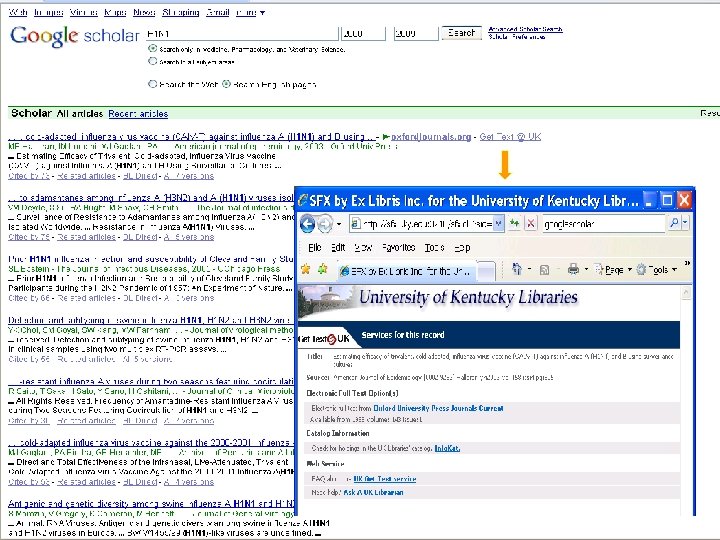The height and width of the screenshot is (540, 720).
Task: Select Search English pages radio button
Action: (226, 84)
